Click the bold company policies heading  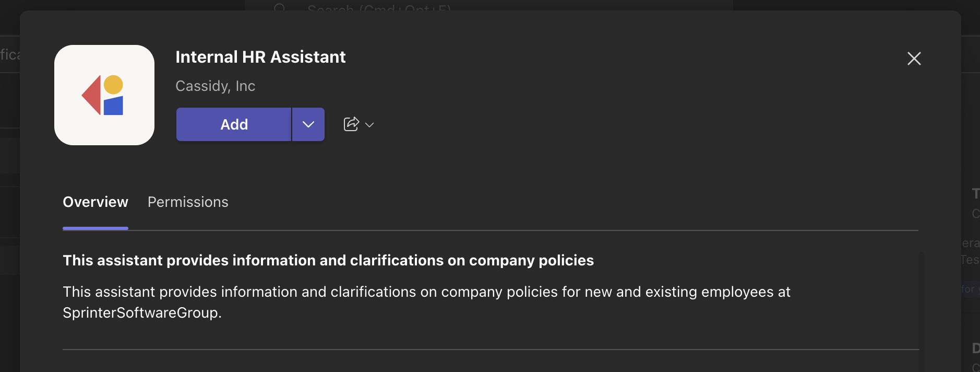(328, 260)
